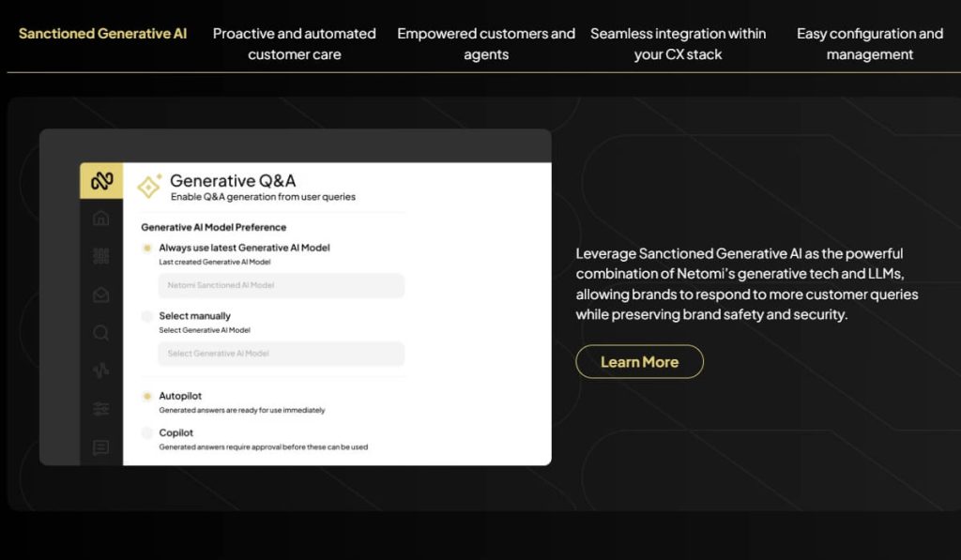The height and width of the screenshot is (560, 961).
Task: Enable the Autopilot radio option
Action: [147, 397]
